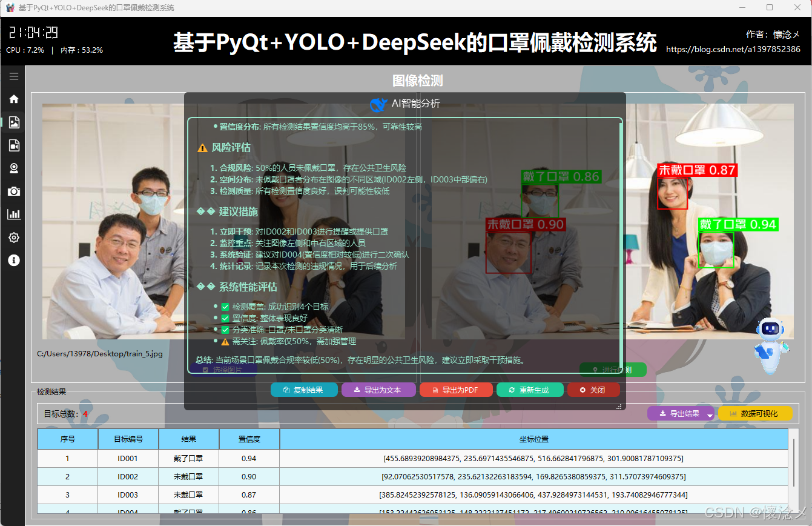Click the 置信度 column header
The height and width of the screenshot is (526, 812).
(x=249, y=439)
